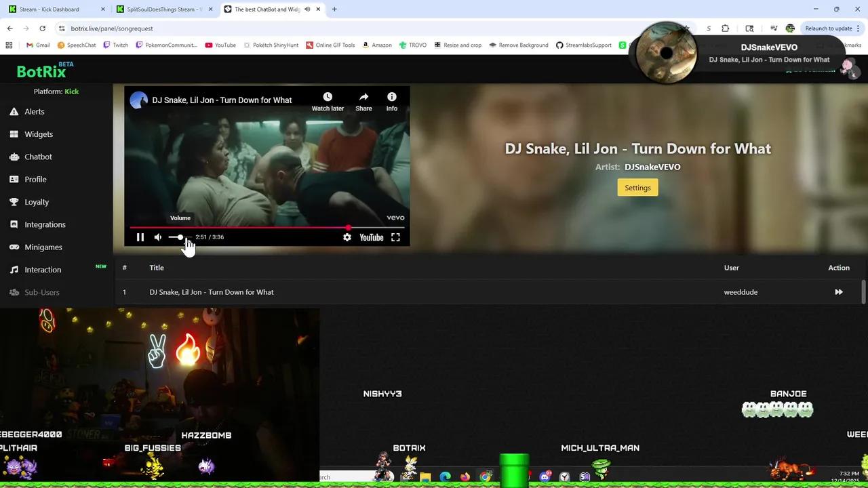
Task: Open Firefox from the taskbar
Action: tap(465, 477)
